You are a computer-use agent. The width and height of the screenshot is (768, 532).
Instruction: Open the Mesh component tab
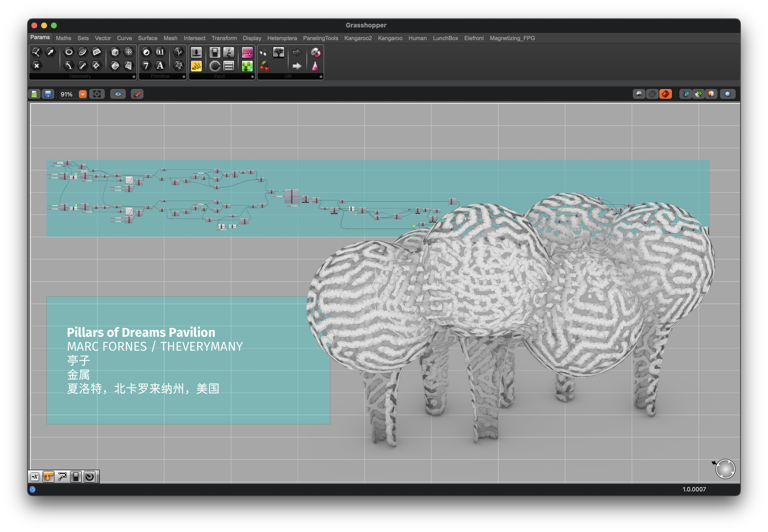tap(170, 38)
